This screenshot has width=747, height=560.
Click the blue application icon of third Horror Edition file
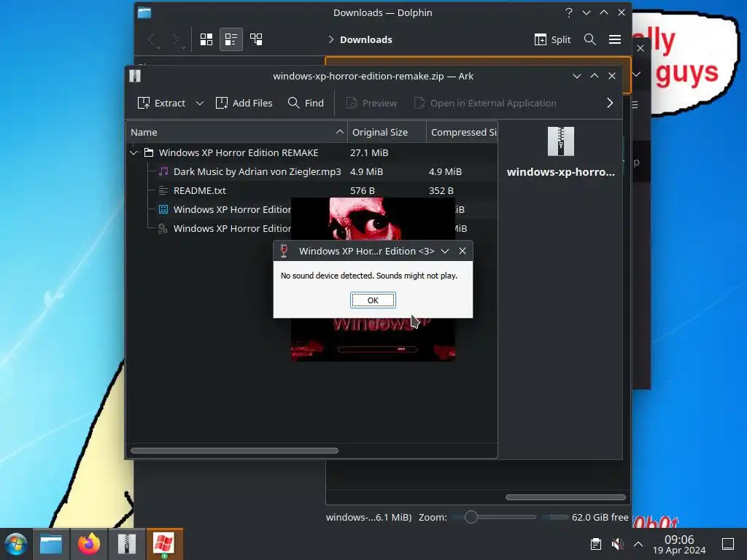(163, 209)
